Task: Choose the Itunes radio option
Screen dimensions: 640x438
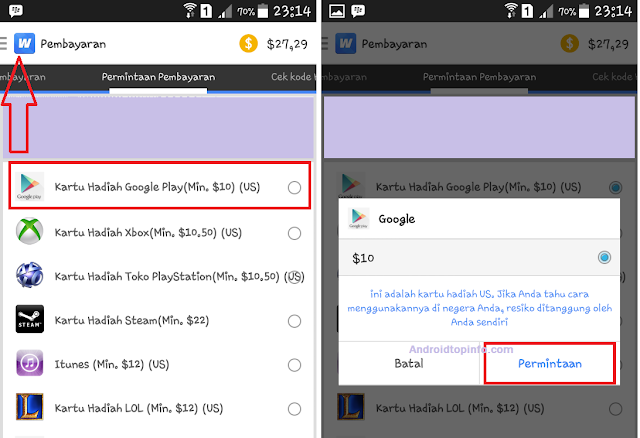Action: pyautogui.click(x=294, y=365)
